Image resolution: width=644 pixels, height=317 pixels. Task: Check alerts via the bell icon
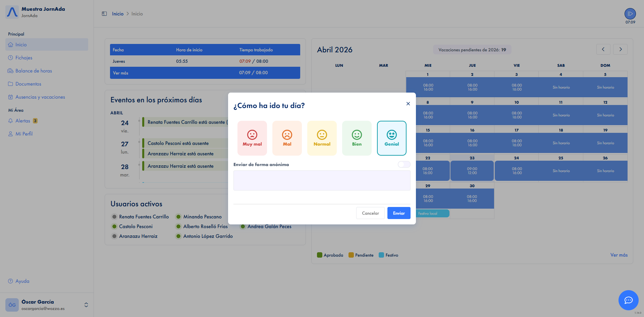10,121
